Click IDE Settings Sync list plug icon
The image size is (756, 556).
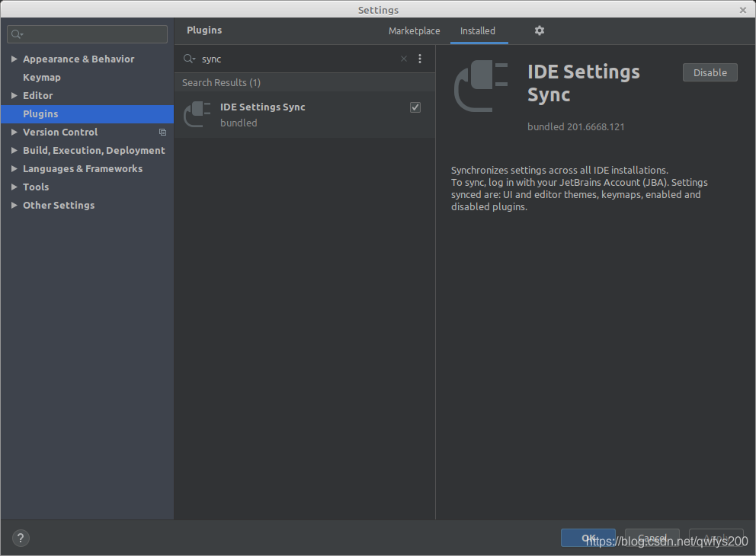pyautogui.click(x=197, y=115)
